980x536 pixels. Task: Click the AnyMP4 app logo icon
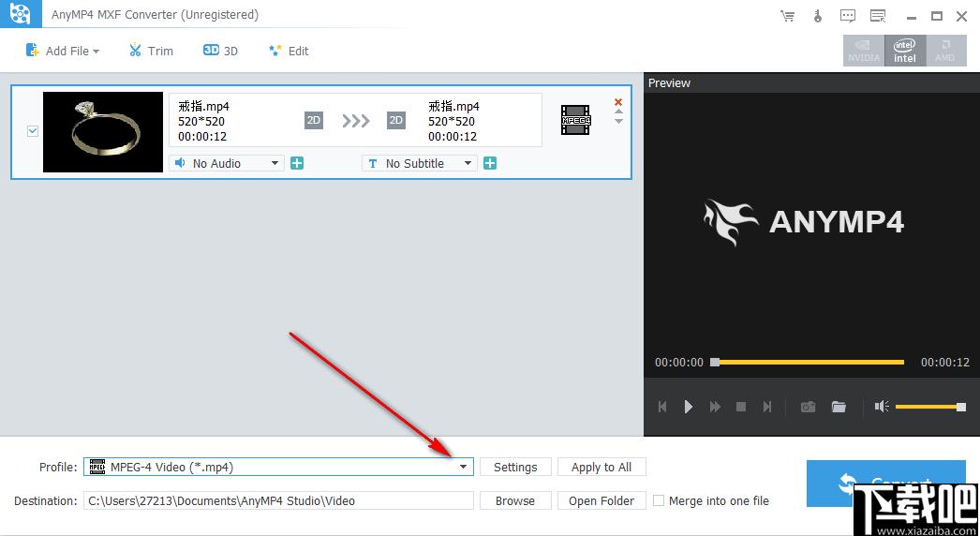click(21, 14)
